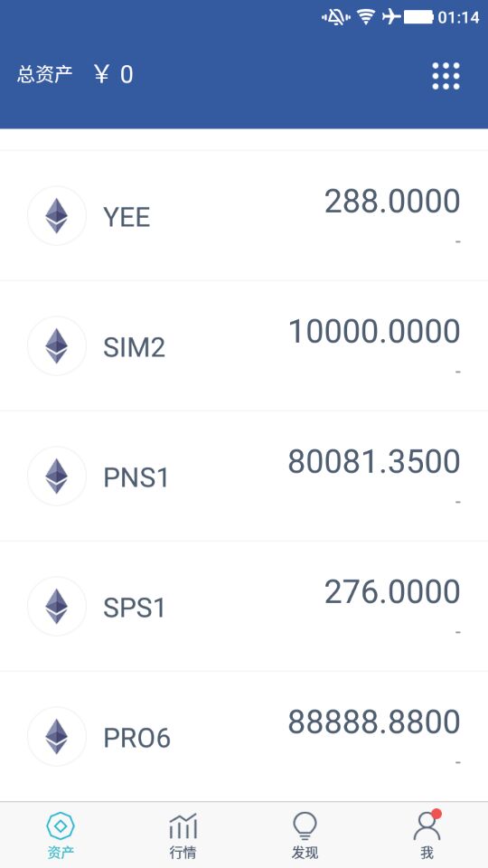Screen dimensions: 488x868
Task: Go to the 我 profile tab
Action: [427, 835]
